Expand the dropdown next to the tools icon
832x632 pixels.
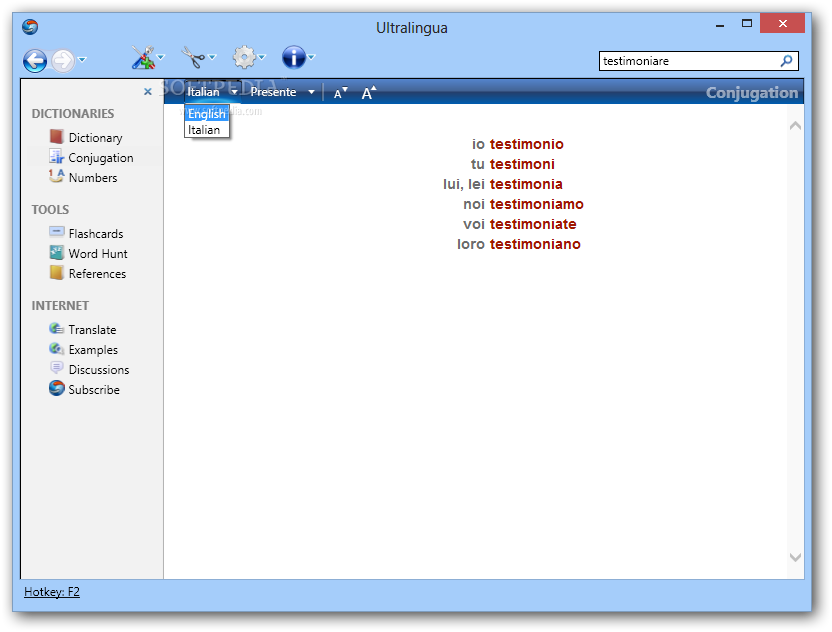(x=161, y=57)
